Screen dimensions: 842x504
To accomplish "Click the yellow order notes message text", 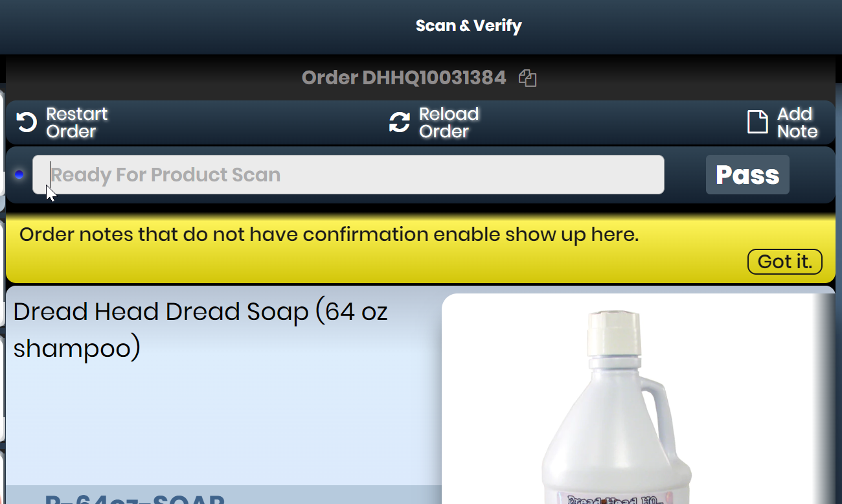I will click(x=329, y=235).
